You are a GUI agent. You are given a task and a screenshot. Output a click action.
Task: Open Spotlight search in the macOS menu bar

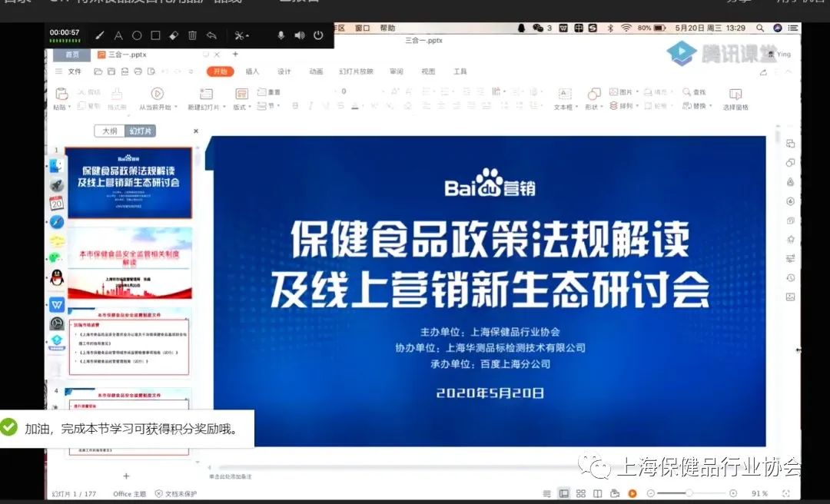[x=760, y=28]
